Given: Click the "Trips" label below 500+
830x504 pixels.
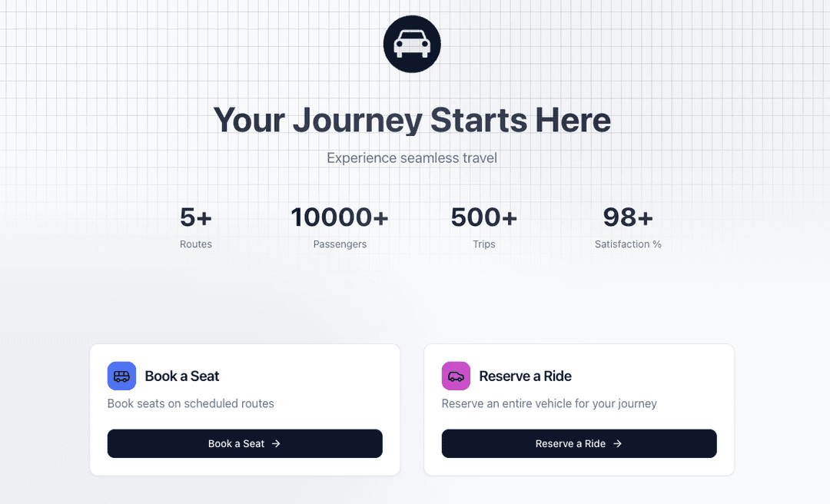Looking at the screenshot, I should coord(484,244).
